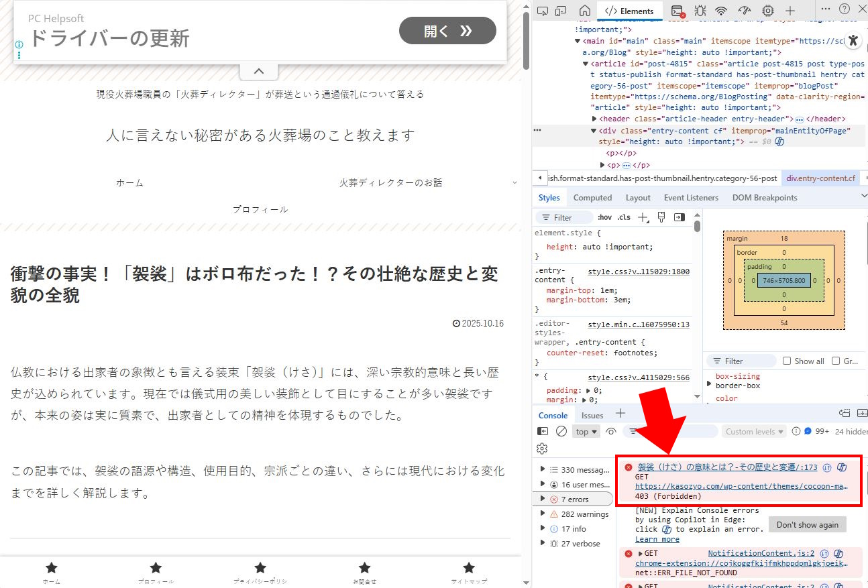The width and height of the screenshot is (868, 588).
Task: Switch to the Computed tab
Action: pyautogui.click(x=592, y=198)
